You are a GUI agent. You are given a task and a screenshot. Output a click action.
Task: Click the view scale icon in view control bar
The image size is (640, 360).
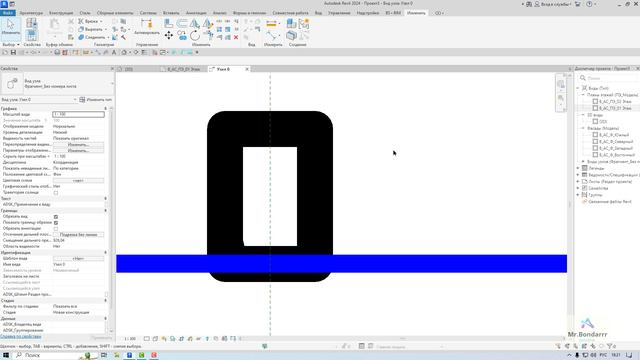[130, 339]
